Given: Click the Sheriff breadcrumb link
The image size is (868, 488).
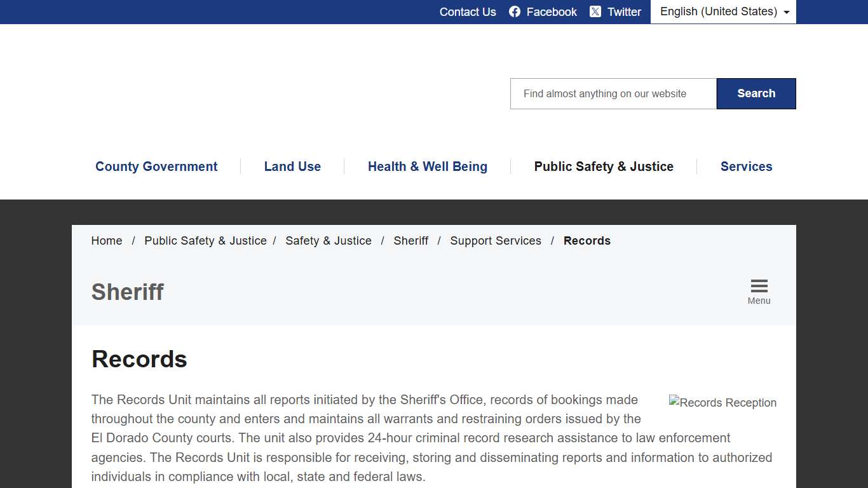Looking at the screenshot, I should point(410,241).
